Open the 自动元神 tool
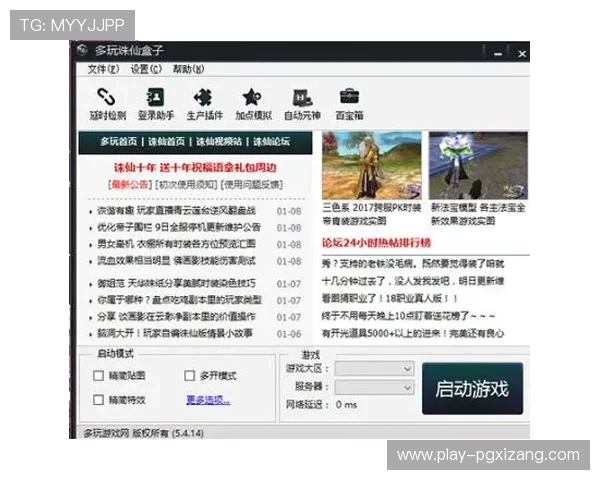Viewport: 600px width, 480px height. 302,104
